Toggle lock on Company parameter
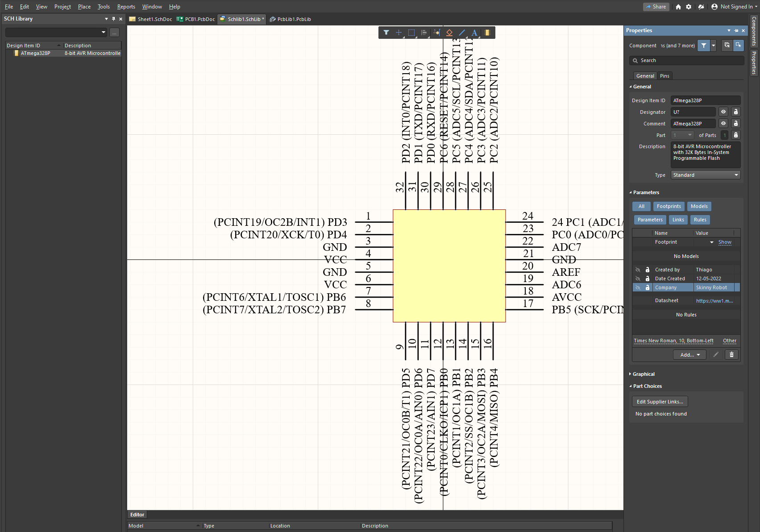Screen dimensions: 760x532 click(x=648, y=288)
